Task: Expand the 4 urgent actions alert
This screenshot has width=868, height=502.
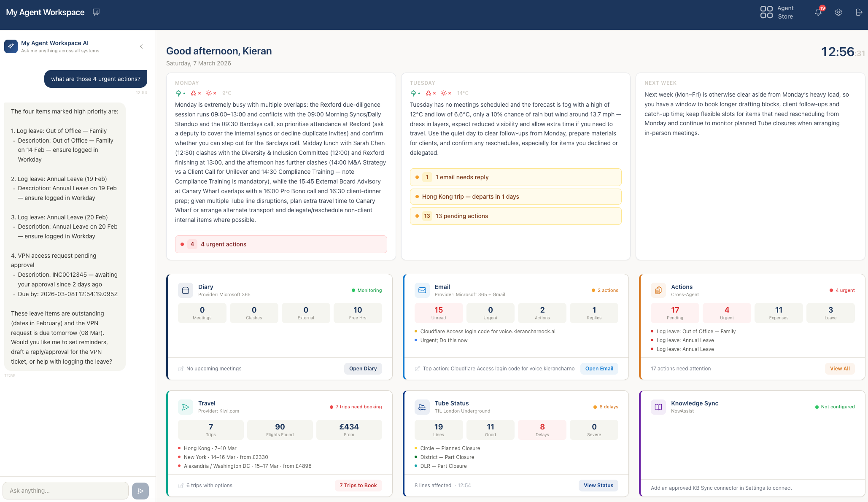Action: pyautogui.click(x=280, y=244)
